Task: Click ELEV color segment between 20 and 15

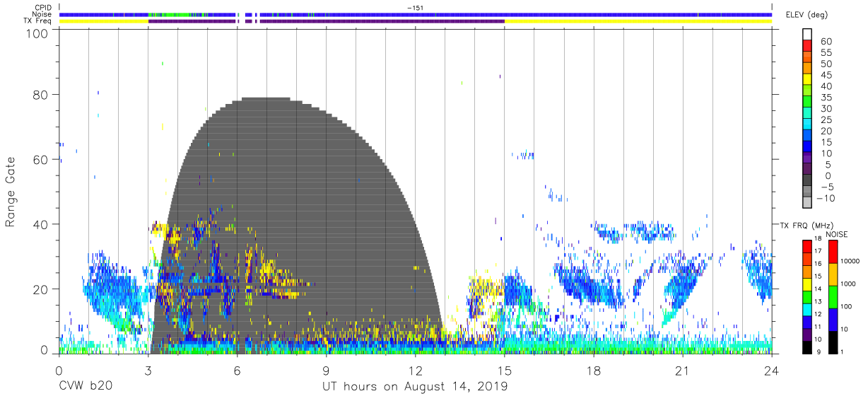Action: (x=807, y=136)
